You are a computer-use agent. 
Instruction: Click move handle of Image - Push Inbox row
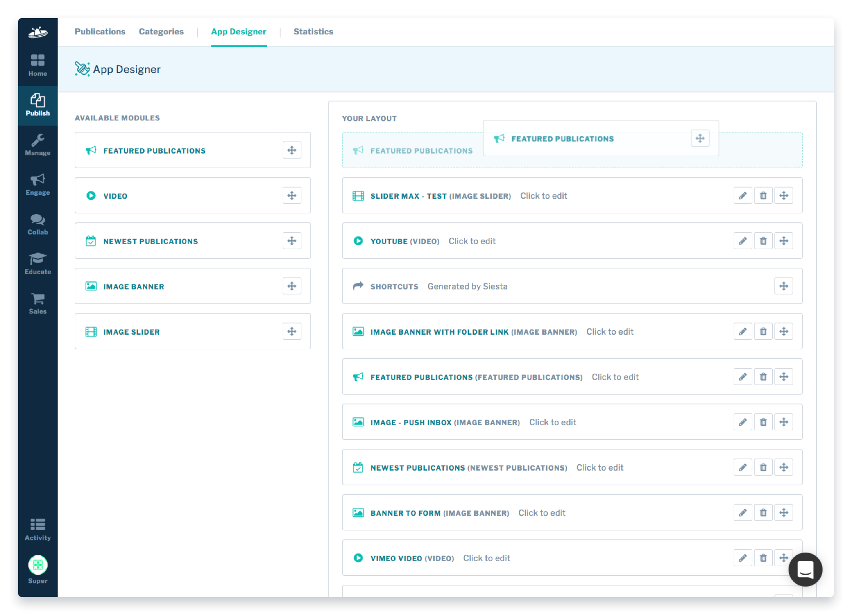pyautogui.click(x=784, y=422)
